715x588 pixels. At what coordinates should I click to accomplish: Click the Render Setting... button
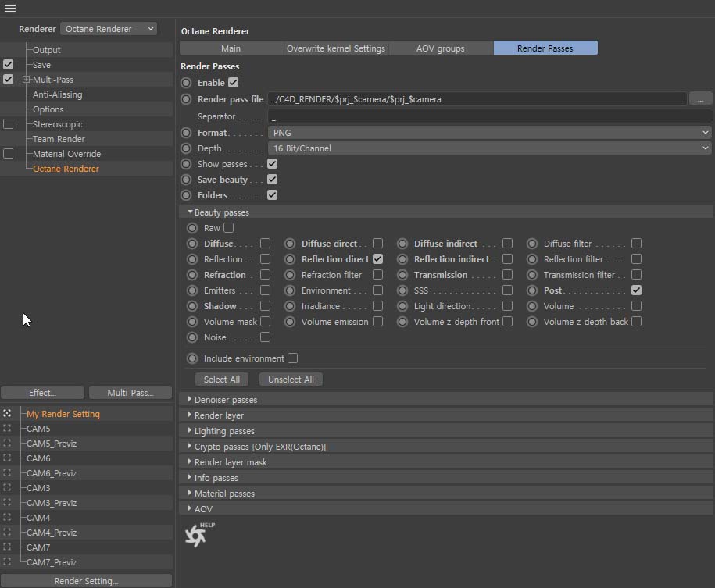(86, 581)
